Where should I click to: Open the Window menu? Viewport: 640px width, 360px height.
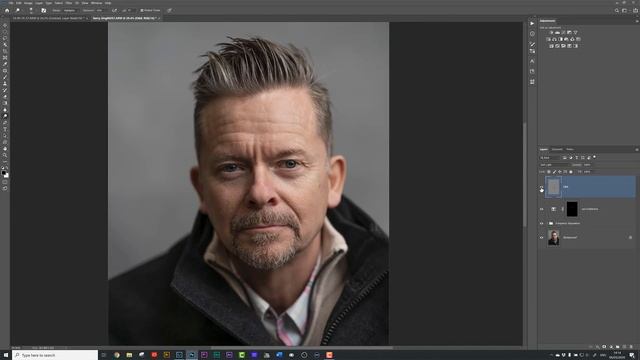pyautogui.click(x=96, y=3)
